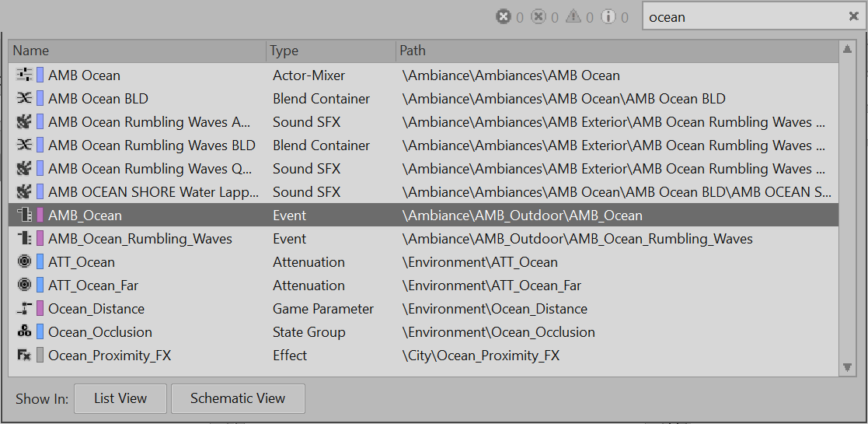868x424 pixels.
Task: Toggle the info messages filter icon
Action: [608, 16]
